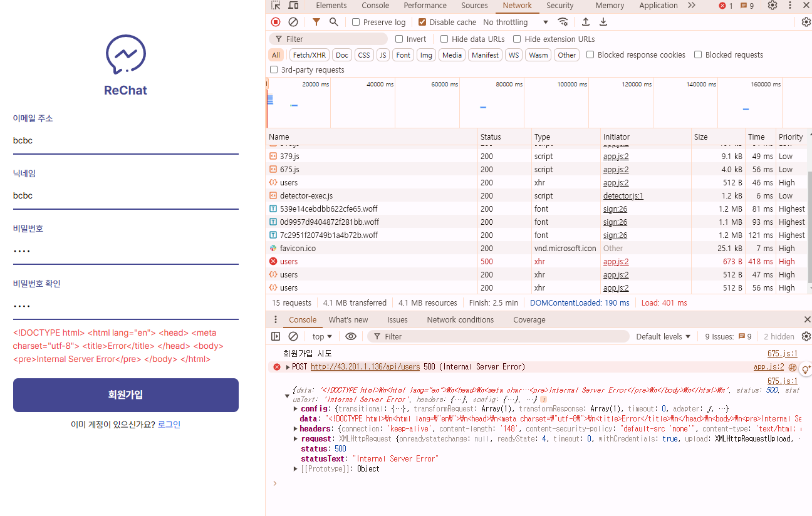
Task: Open DevTools main settings gear
Action: tap(773, 6)
